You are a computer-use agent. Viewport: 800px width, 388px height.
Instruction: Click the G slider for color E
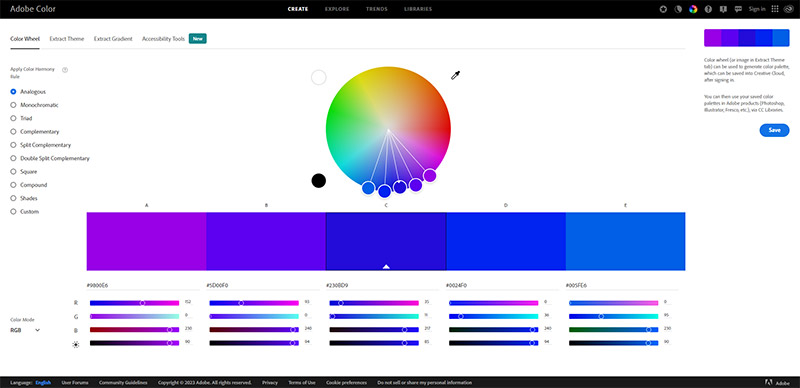click(x=613, y=317)
